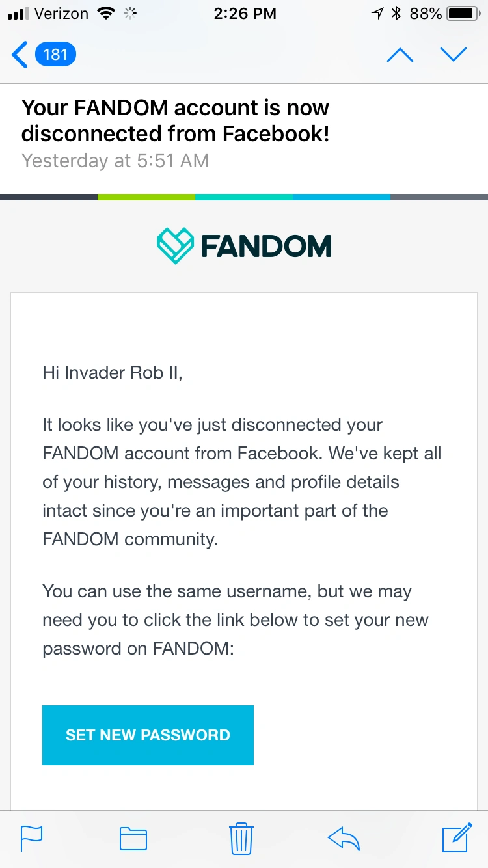Tap the 181 unread messages badge
This screenshot has height=868, width=488.
(55, 55)
